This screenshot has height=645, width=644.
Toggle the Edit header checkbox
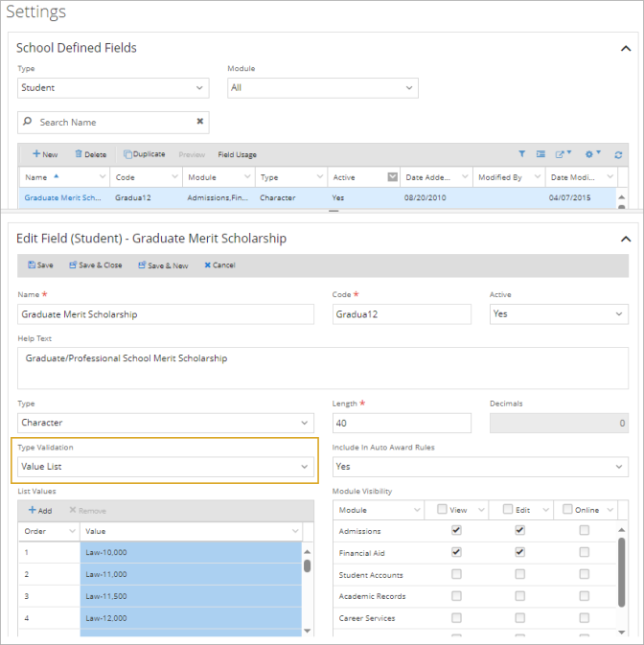pyautogui.click(x=508, y=509)
